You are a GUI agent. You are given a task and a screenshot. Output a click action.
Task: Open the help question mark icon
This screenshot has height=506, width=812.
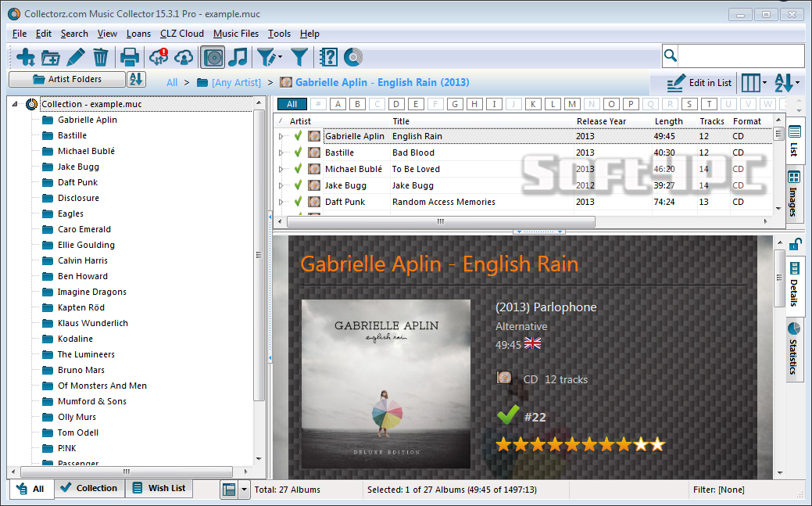(x=328, y=57)
